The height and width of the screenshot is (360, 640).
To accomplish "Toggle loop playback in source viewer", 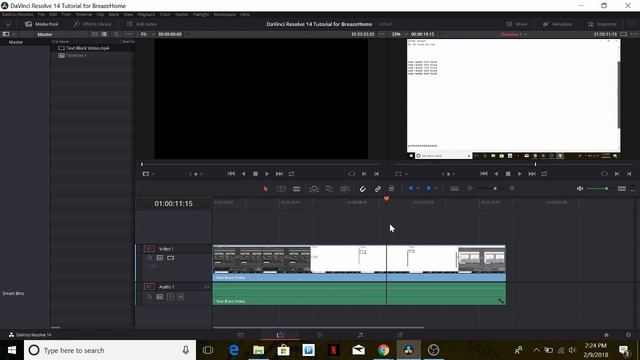I will 291,173.
